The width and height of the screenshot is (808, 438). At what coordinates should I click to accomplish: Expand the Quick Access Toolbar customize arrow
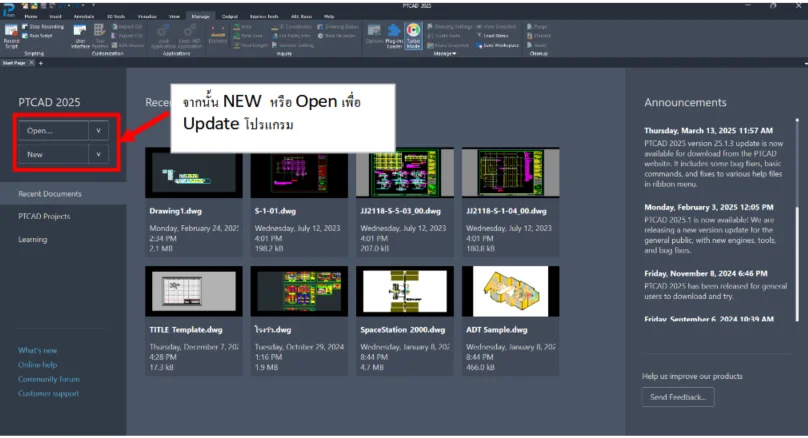click(x=92, y=6)
